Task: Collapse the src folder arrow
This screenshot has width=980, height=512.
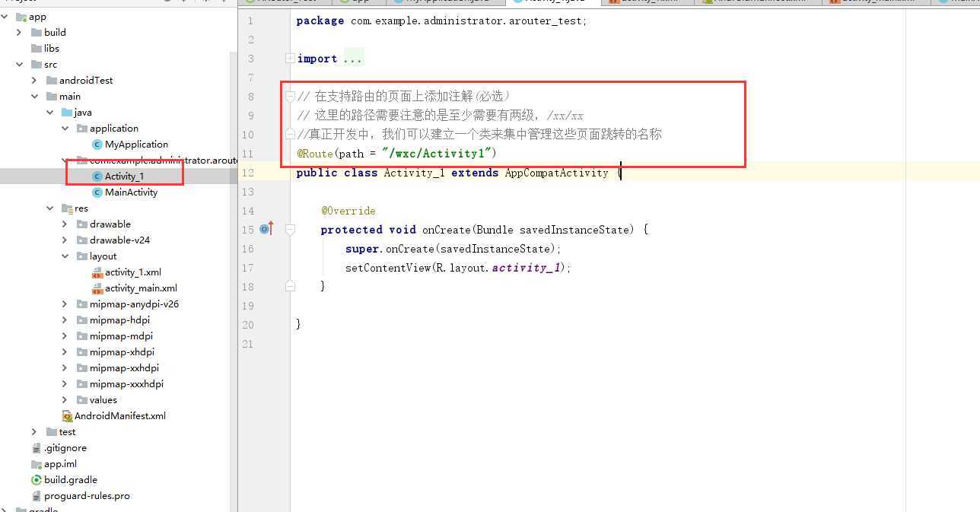Action: (19, 65)
